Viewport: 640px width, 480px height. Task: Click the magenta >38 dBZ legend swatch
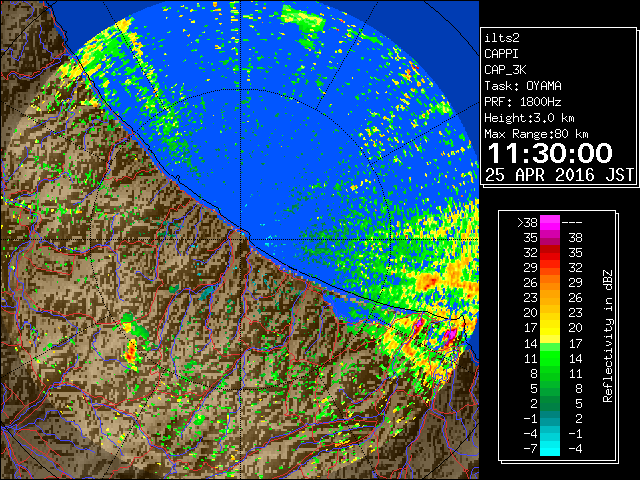(550, 222)
